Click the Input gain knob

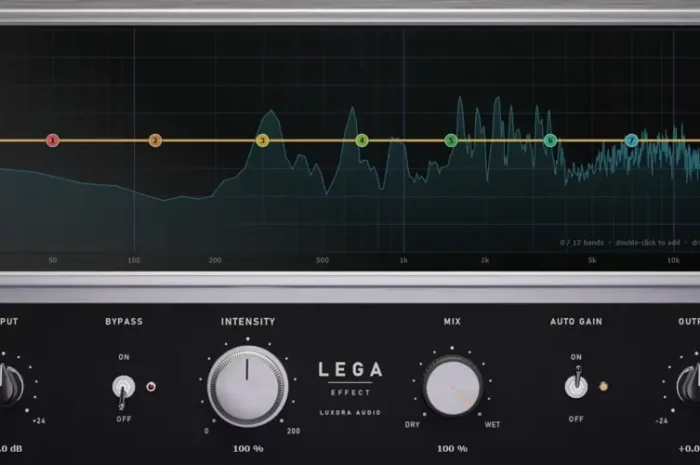click(9, 385)
